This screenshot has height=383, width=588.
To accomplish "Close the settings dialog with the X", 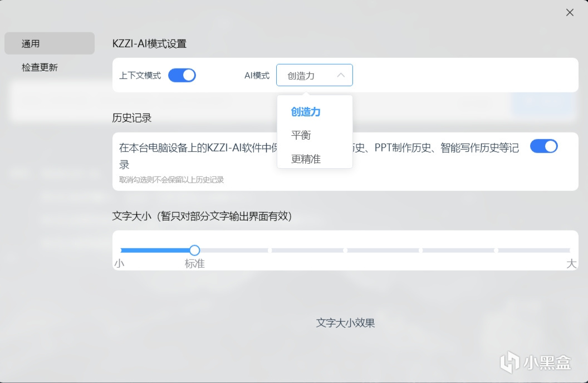I will 570,12.
